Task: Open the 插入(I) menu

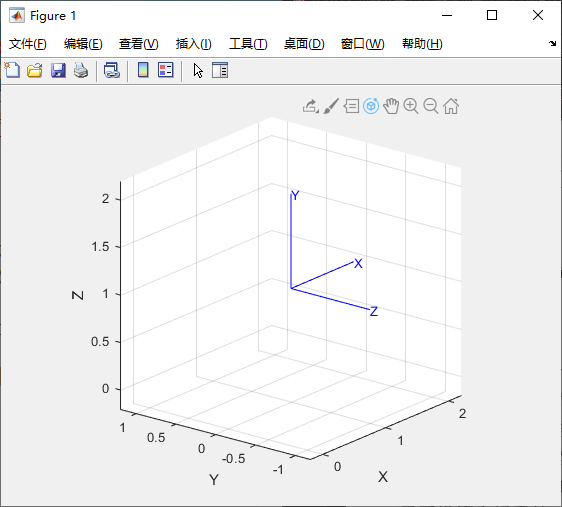Action: [194, 44]
